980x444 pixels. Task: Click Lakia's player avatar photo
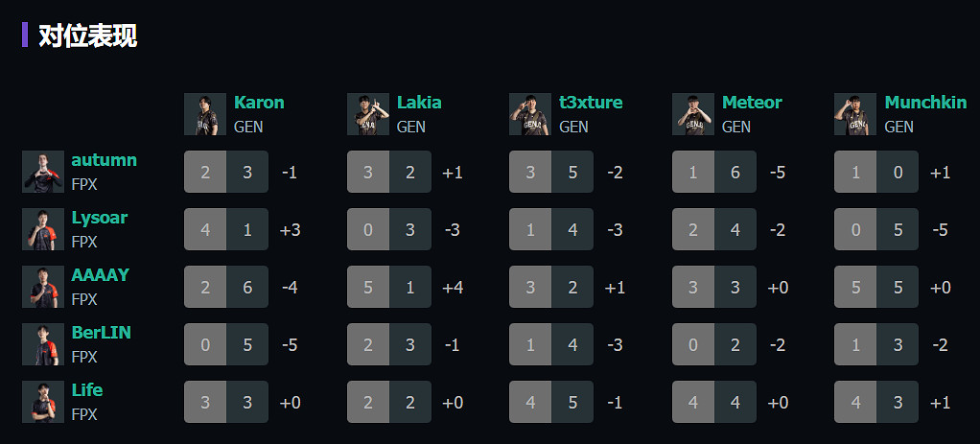click(x=368, y=114)
